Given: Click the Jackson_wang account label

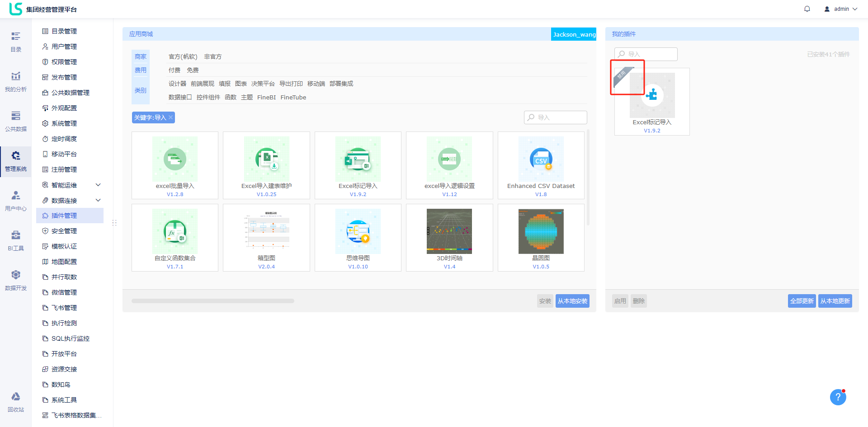Looking at the screenshot, I should (x=574, y=34).
